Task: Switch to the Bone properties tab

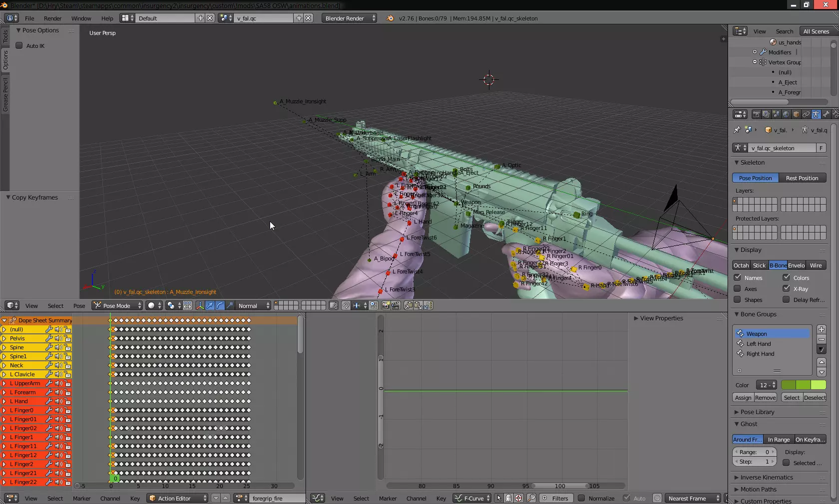Action: tap(826, 115)
